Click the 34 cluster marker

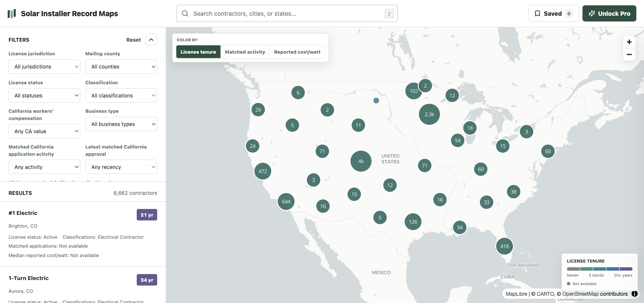pyautogui.click(x=460, y=228)
